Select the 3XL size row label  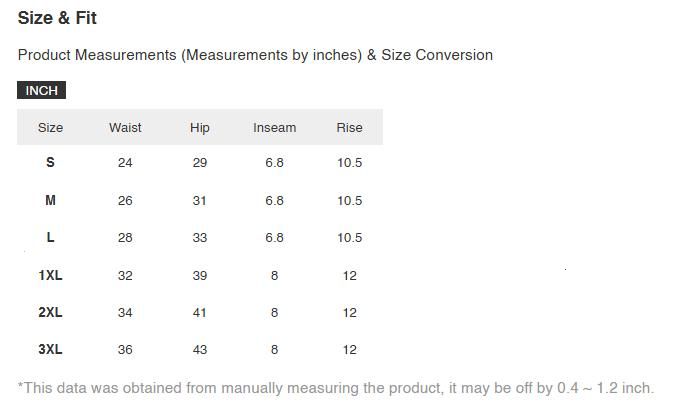click(50, 350)
